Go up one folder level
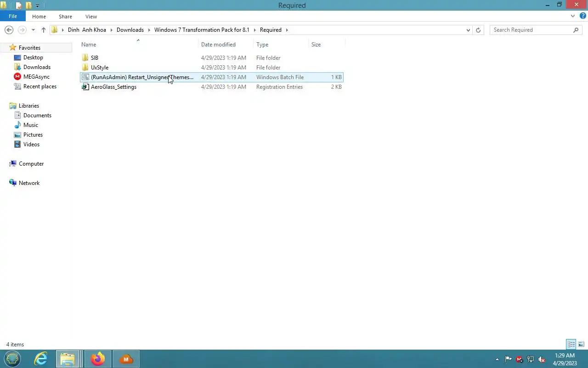 (x=44, y=30)
